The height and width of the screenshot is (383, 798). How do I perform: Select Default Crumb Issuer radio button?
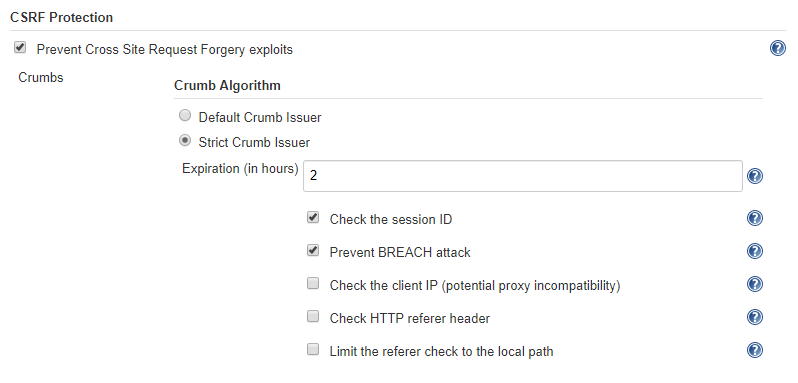(x=185, y=116)
